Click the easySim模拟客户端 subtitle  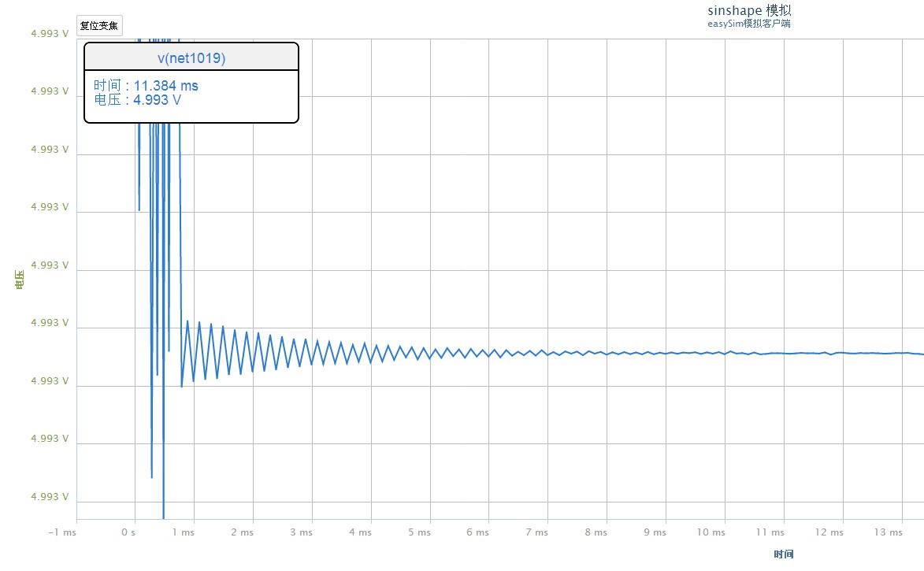pos(749,24)
